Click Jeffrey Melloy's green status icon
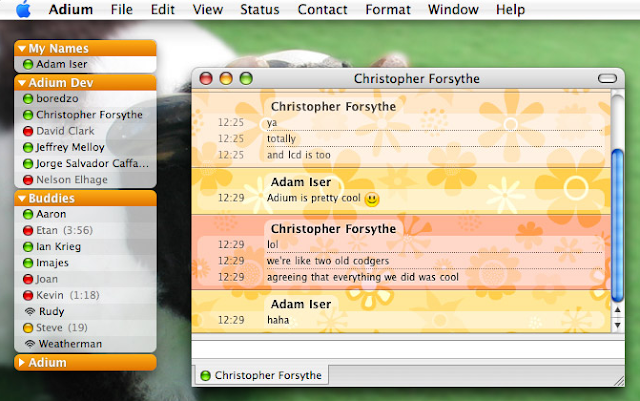 [x=28, y=147]
